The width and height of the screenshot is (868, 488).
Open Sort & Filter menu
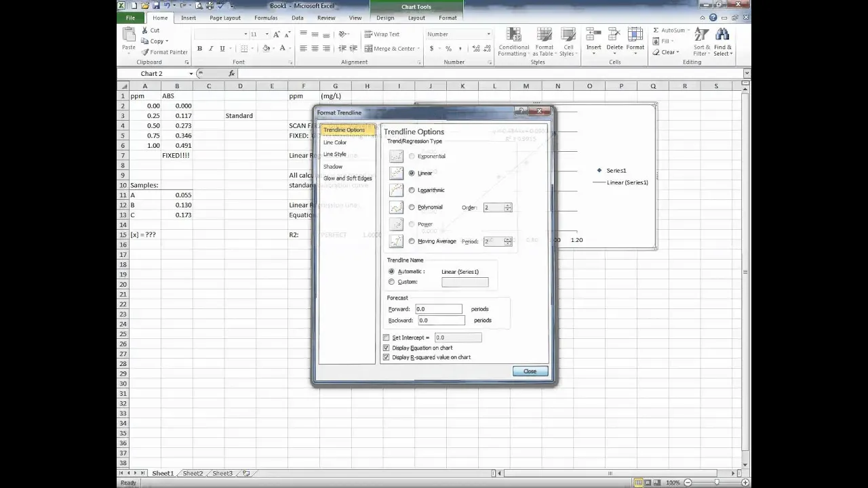point(701,42)
